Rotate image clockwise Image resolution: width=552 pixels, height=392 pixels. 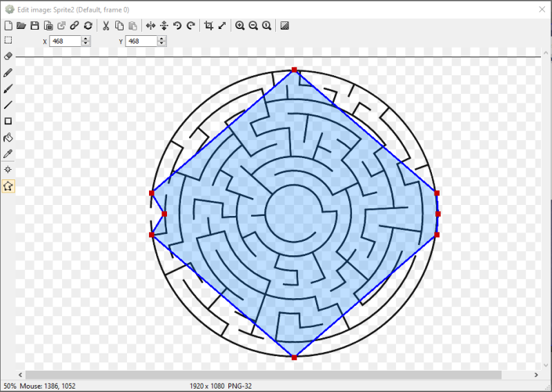coord(191,26)
